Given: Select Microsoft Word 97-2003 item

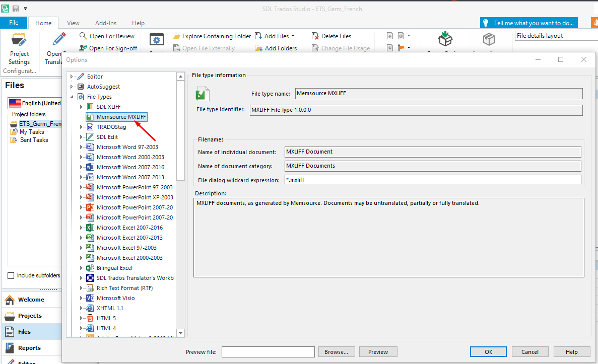Looking at the screenshot, I should click(x=127, y=147).
